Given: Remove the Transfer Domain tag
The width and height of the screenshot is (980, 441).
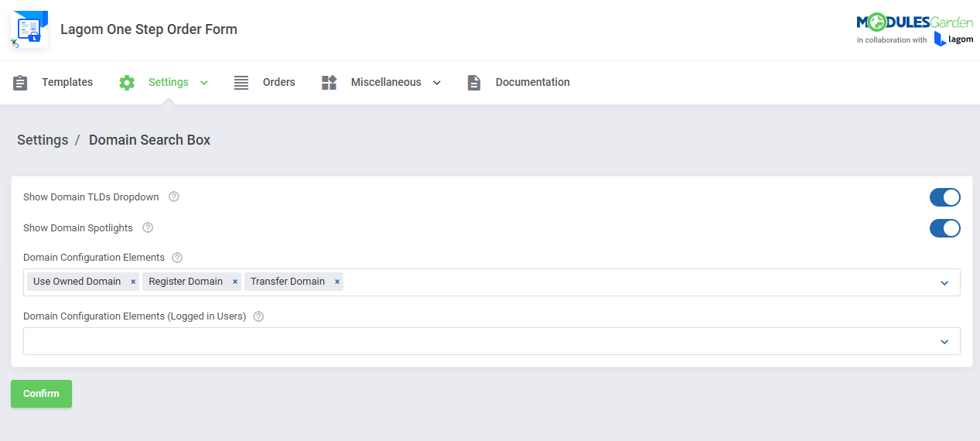Looking at the screenshot, I should [337, 282].
